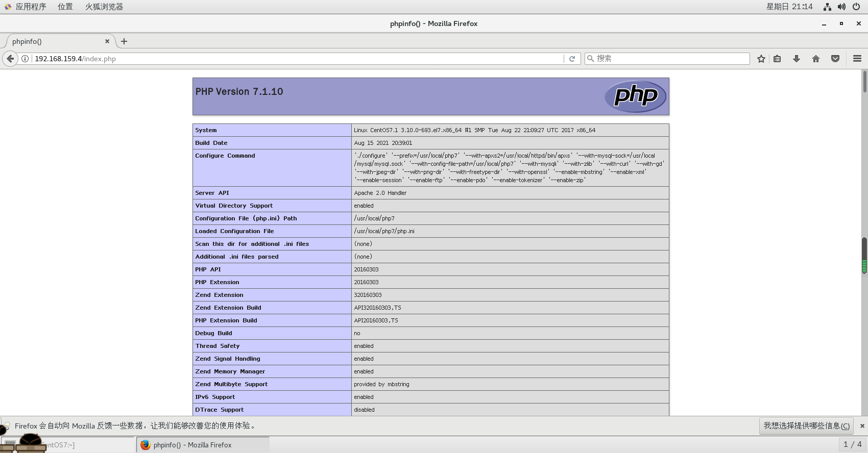The height and width of the screenshot is (453, 868).
Task: Click the Build Date value Aug 15 2021
Action: [x=383, y=143]
